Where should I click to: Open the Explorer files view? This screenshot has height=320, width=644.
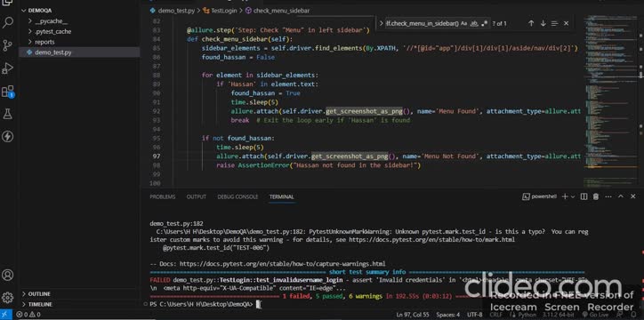(x=7, y=3)
